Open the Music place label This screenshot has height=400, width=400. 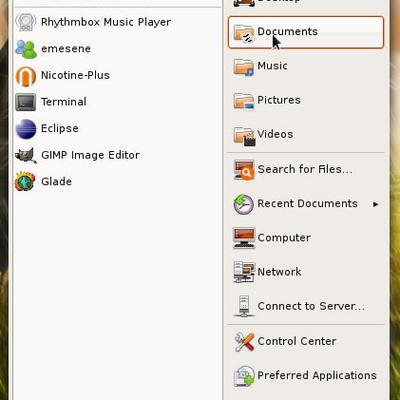(272, 66)
